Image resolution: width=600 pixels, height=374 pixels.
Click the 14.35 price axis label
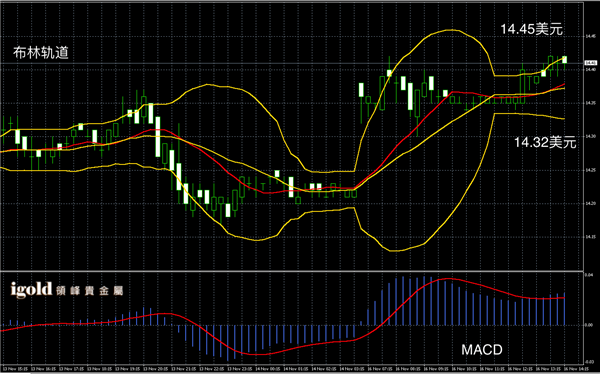coord(590,103)
